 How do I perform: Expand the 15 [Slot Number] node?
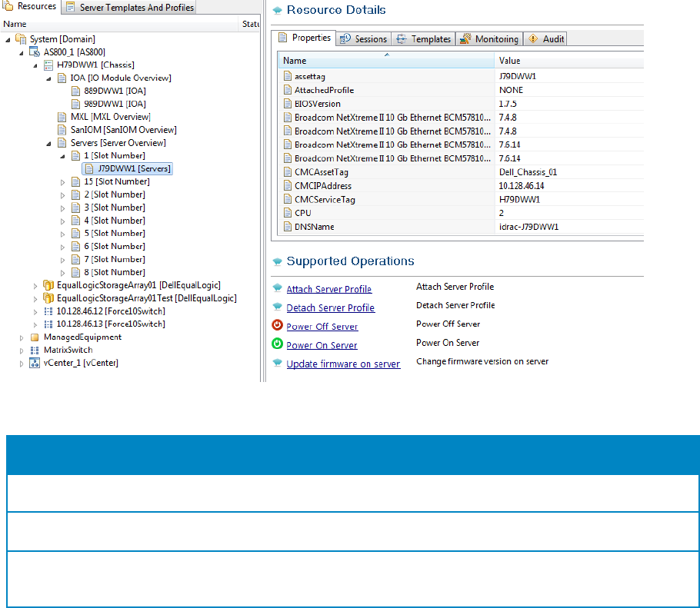click(63, 182)
